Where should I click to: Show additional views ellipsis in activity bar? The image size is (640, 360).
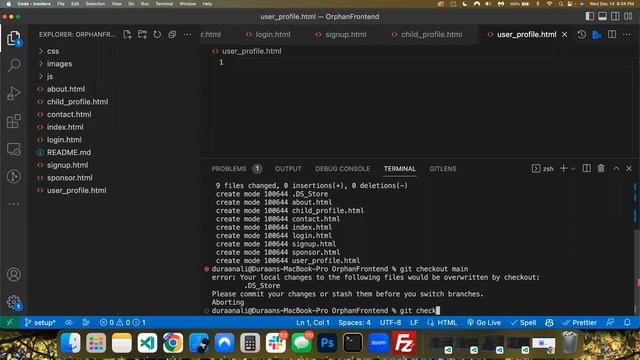(14, 204)
